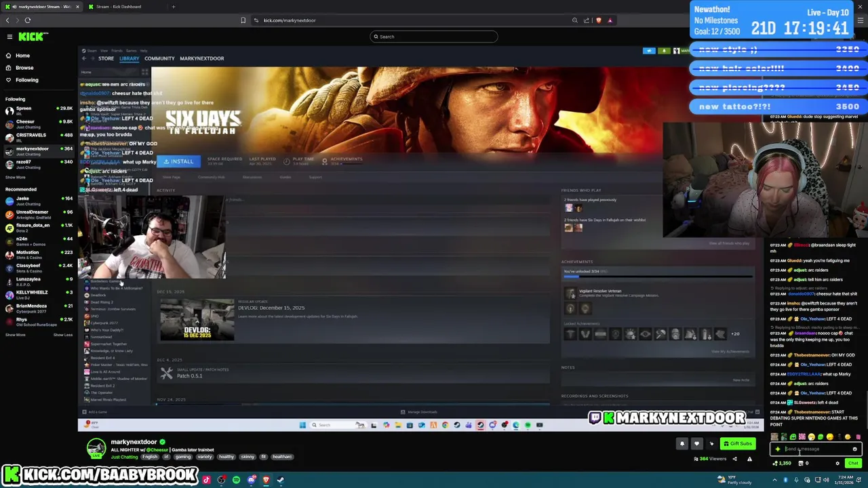The width and height of the screenshot is (868, 488).
Task: Open razo97 channel in sidebar
Action: click(39, 165)
